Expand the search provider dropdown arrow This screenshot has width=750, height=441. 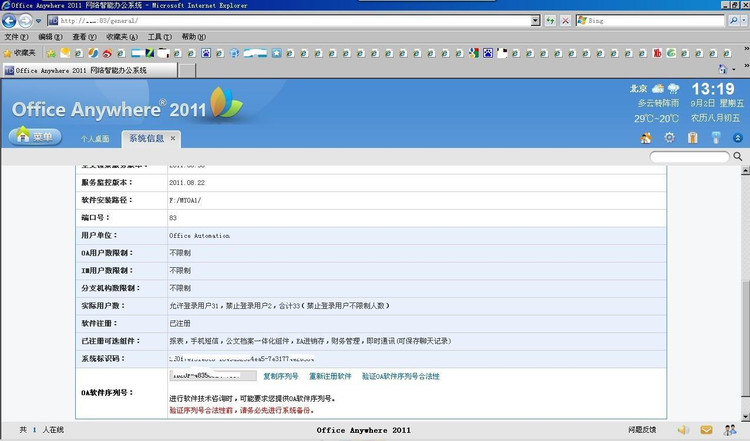tap(744, 21)
